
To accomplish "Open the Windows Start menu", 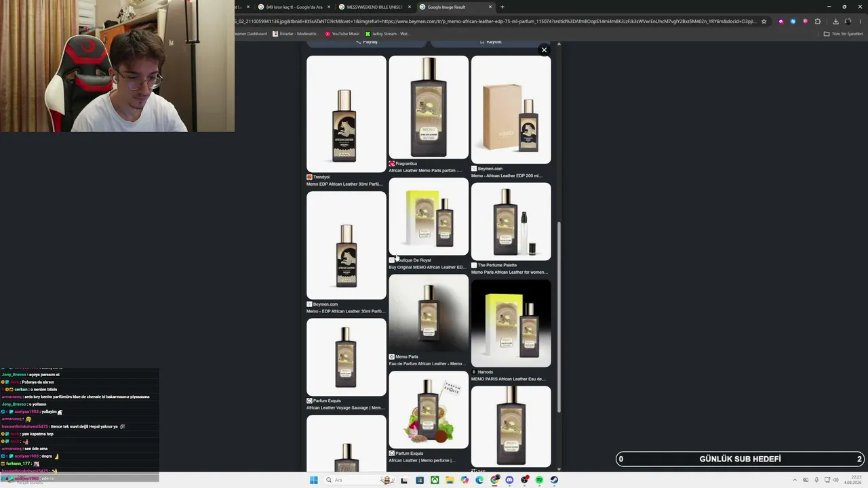I will click(313, 480).
